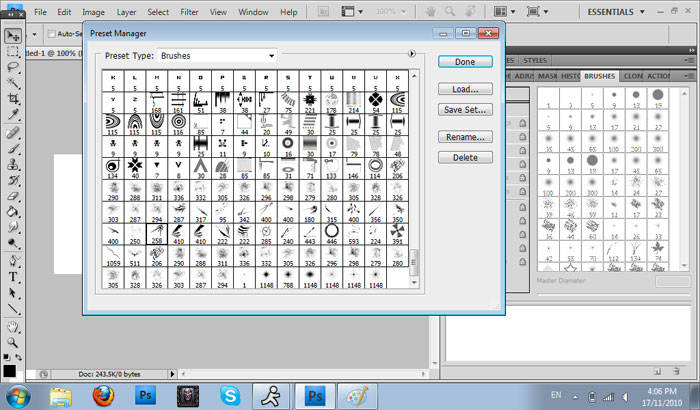Open Skype from the taskbar
The height and width of the screenshot is (410, 700).
point(230,396)
